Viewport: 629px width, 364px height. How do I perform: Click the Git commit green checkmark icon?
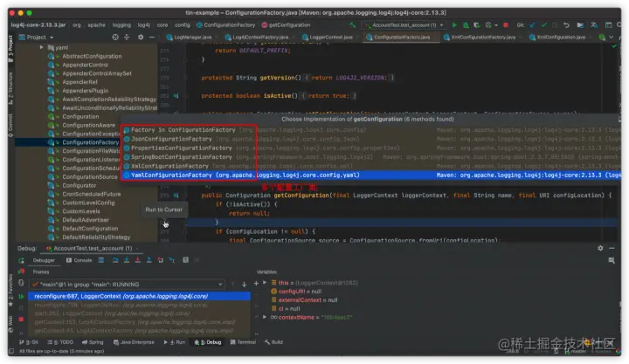tap(544, 24)
